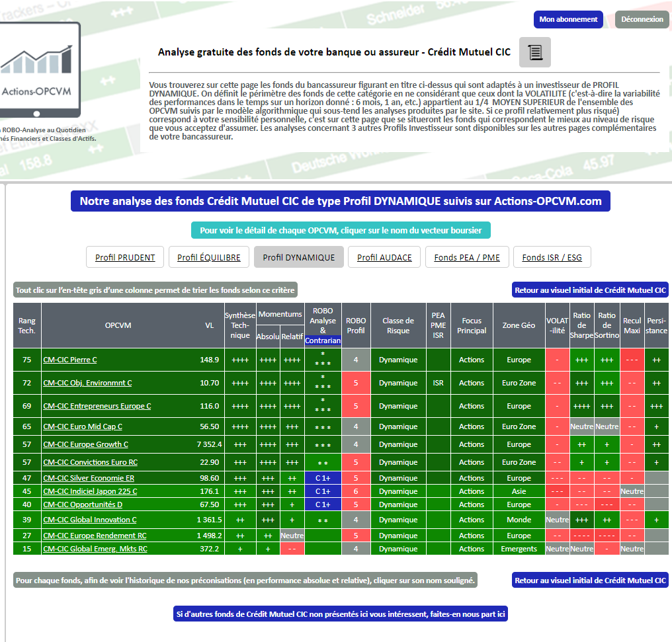672x642 pixels.
Task: Sort the table by Rang Tech. column
Action: (x=27, y=325)
